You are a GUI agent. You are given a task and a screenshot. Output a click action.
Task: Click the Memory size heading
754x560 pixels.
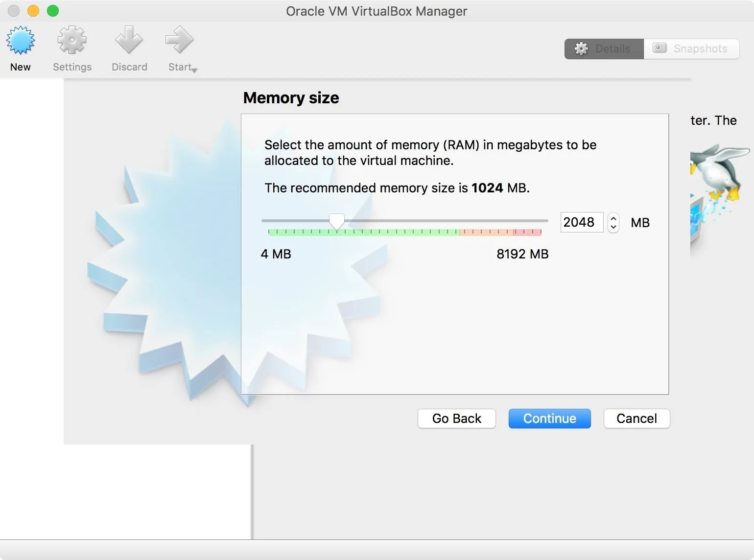(x=291, y=98)
